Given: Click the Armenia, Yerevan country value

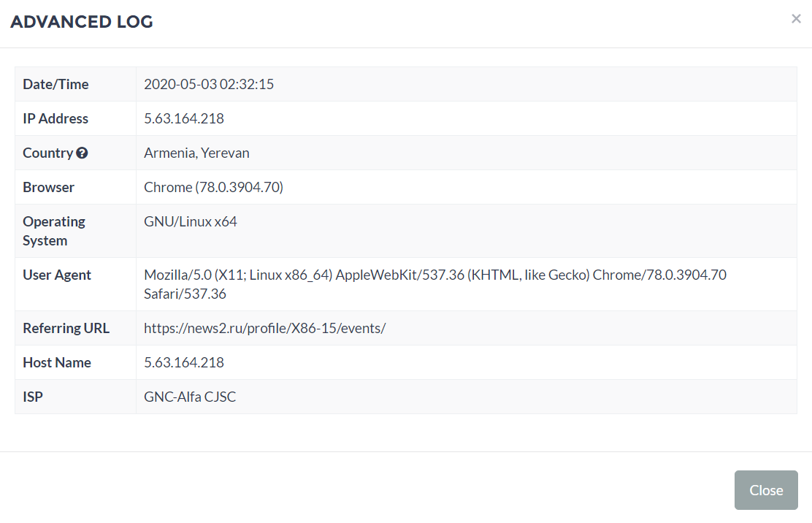Looking at the screenshot, I should point(196,153).
